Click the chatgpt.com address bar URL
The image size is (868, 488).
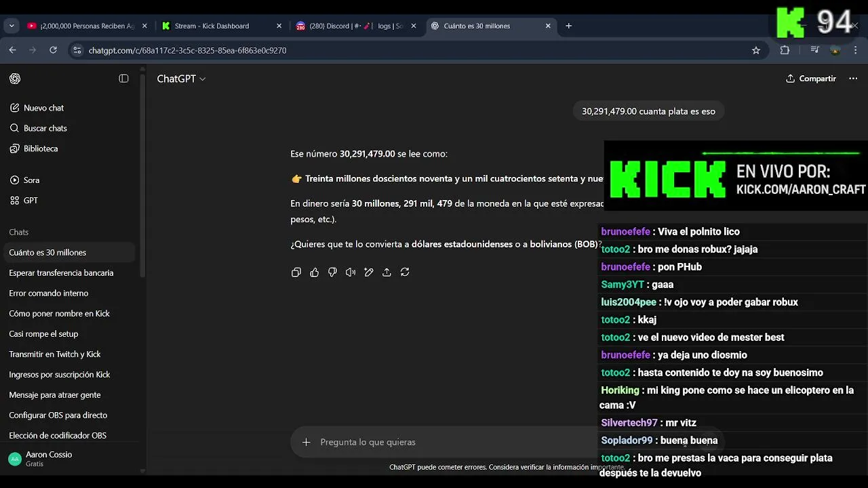pyautogui.click(x=187, y=50)
